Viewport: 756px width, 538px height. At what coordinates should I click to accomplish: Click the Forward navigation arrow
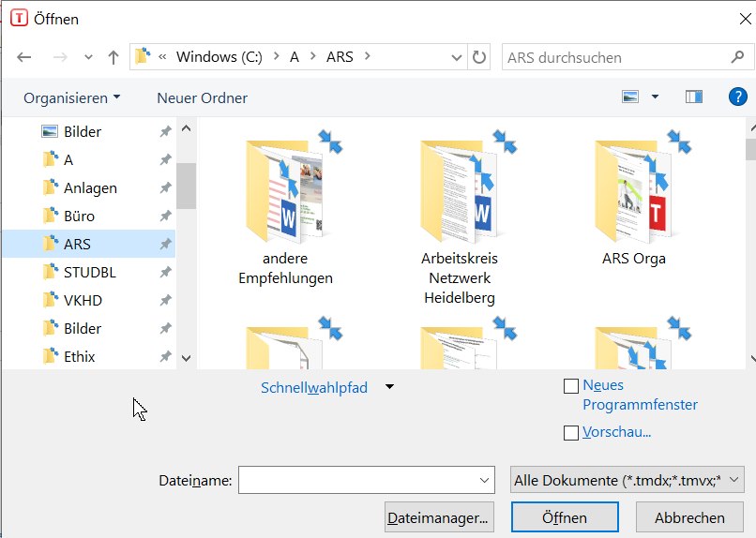click(x=60, y=57)
